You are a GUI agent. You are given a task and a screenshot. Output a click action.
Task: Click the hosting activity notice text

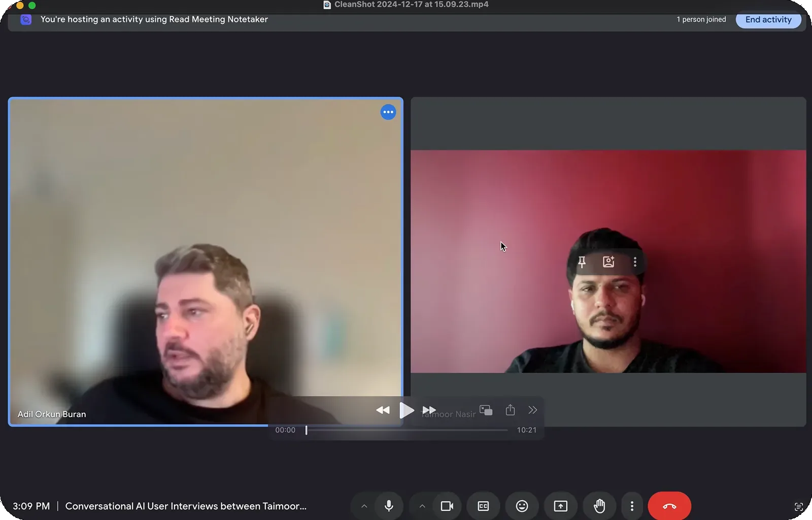pos(154,19)
